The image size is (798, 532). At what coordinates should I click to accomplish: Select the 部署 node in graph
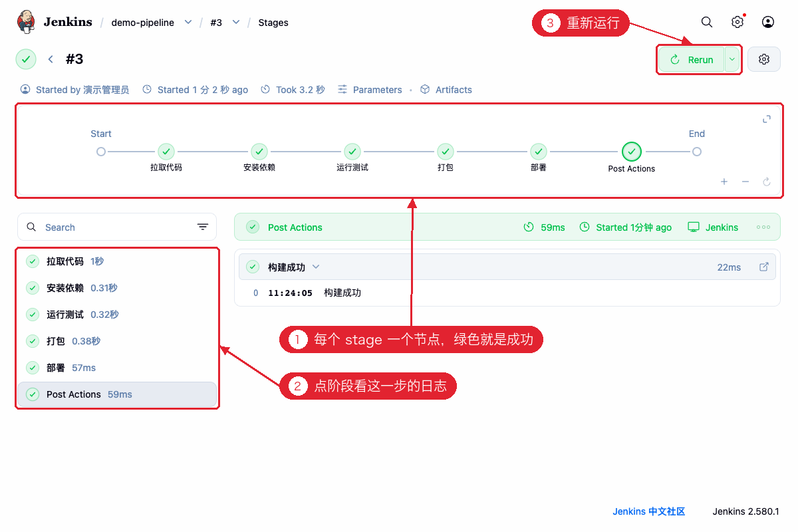pyautogui.click(x=539, y=152)
